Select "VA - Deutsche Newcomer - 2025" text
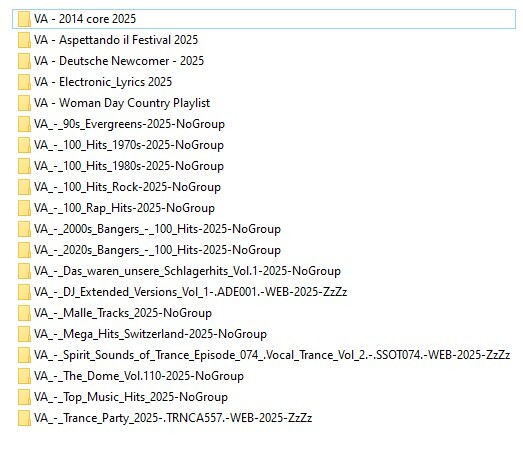The width and height of the screenshot is (523, 457). (119, 61)
